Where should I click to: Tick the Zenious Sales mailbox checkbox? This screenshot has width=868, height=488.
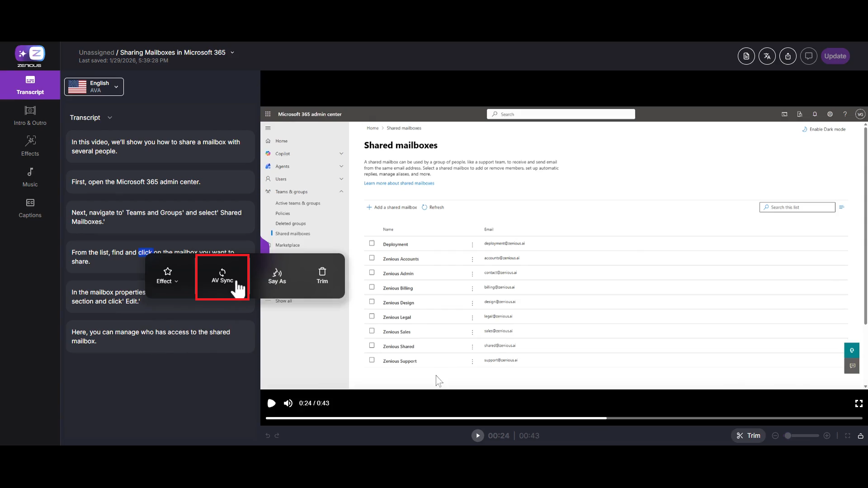372,331
